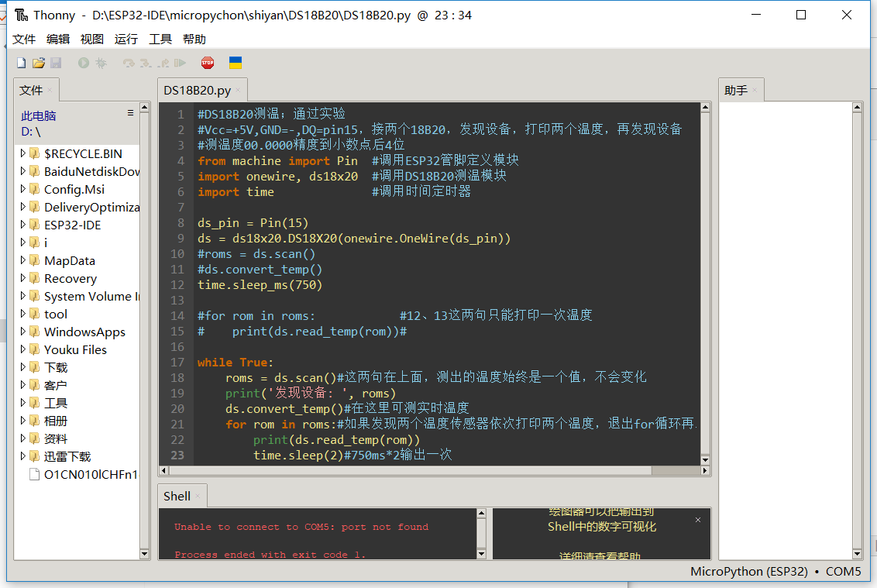Viewport: 877px width, 588px height.
Task: Open the files panel hamburger menu
Action: click(x=130, y=113)
